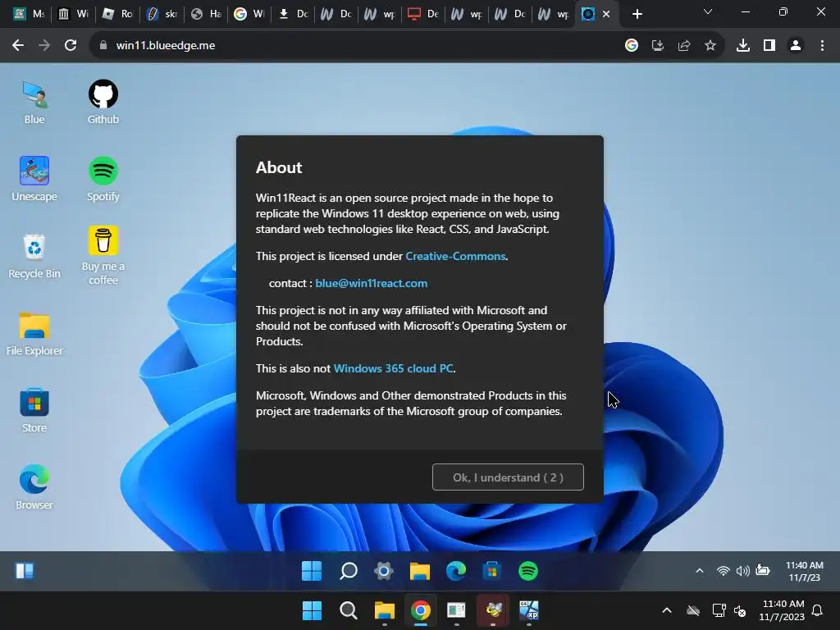Toggle Chrome side panel
The height and width of the screenshot is (630, 840).
point(769,46)
